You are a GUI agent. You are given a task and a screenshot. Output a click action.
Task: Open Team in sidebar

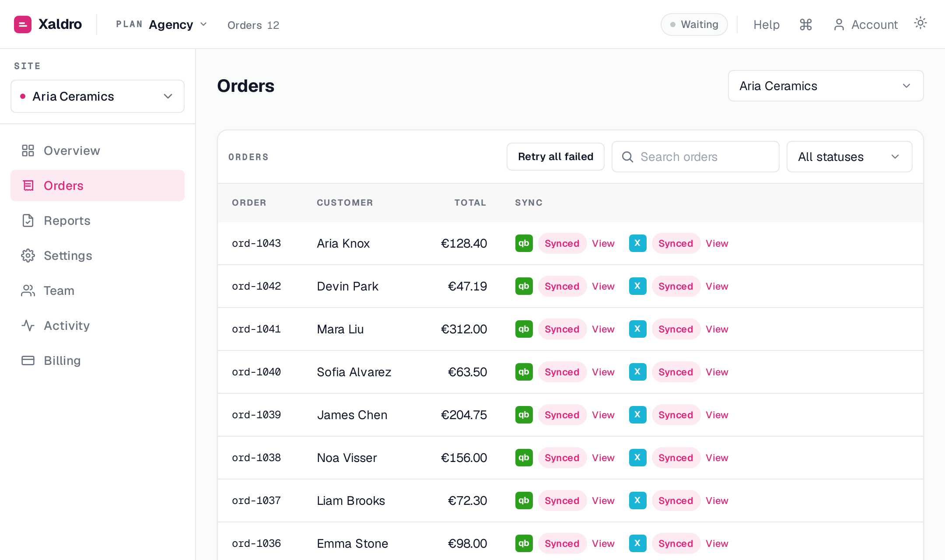coord(98,290)
